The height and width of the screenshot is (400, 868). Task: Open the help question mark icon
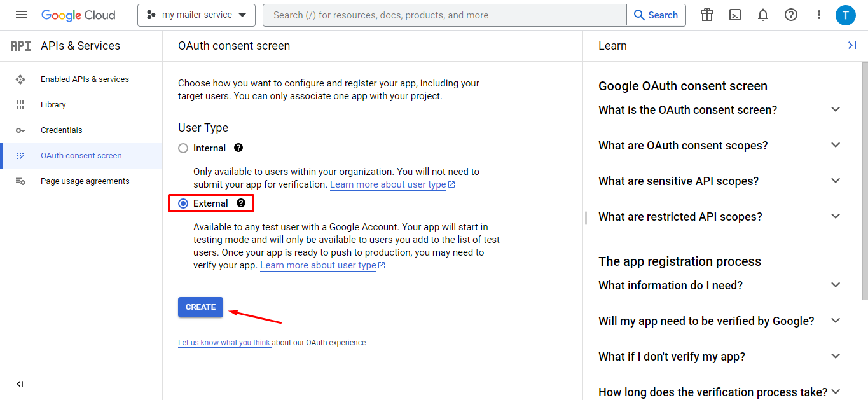790,15
